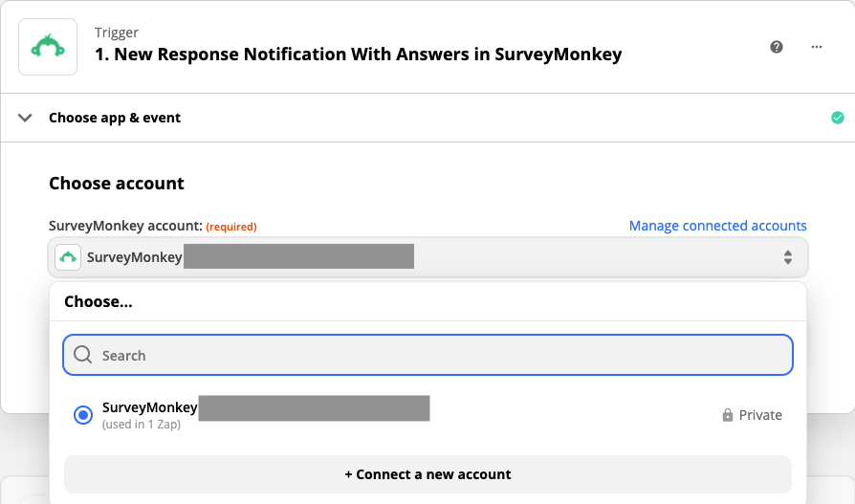The height and width of the screenshot is (504, 855).
Task: Collapse section using chevron beside Choose app & event
Action: click(x=25, y=118)
